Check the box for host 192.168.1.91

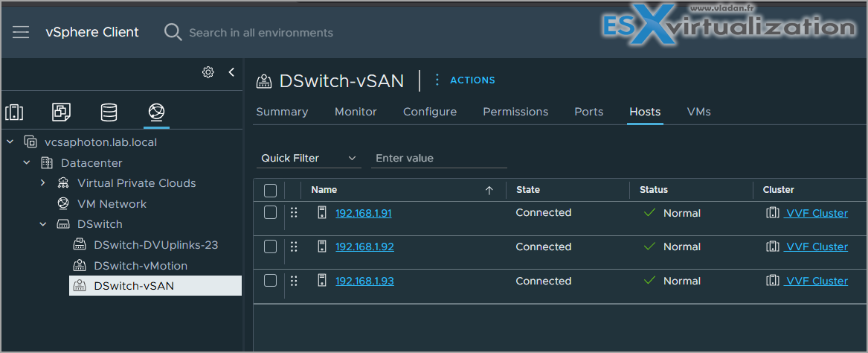[270, 212]
